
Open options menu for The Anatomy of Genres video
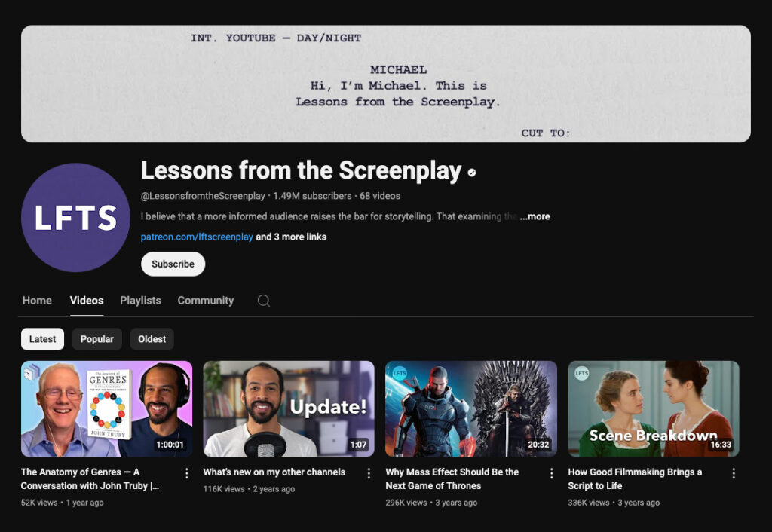(187, 473)
